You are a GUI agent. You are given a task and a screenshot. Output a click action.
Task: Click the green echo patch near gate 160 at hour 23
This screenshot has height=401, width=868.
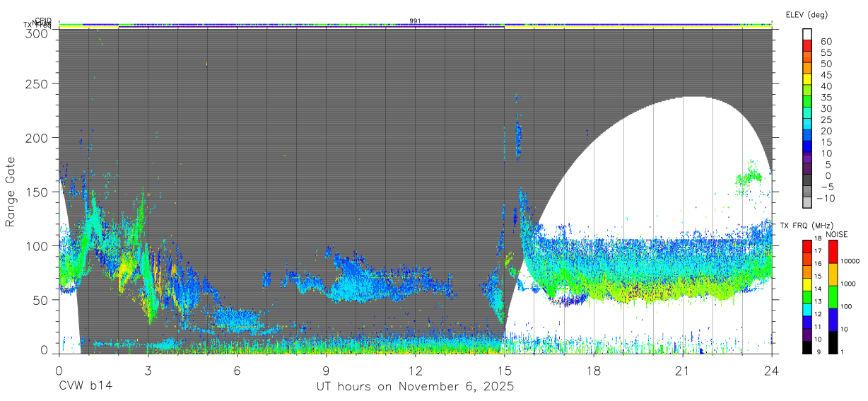(749, 177)
